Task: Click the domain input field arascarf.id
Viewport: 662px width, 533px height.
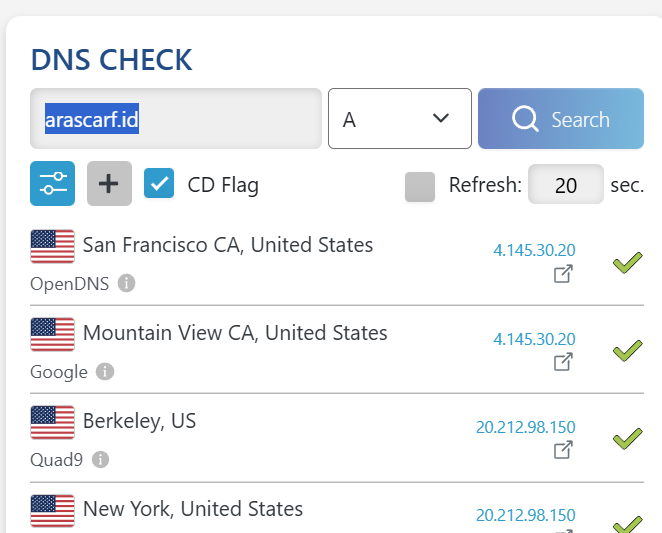Action: (176, 119)
